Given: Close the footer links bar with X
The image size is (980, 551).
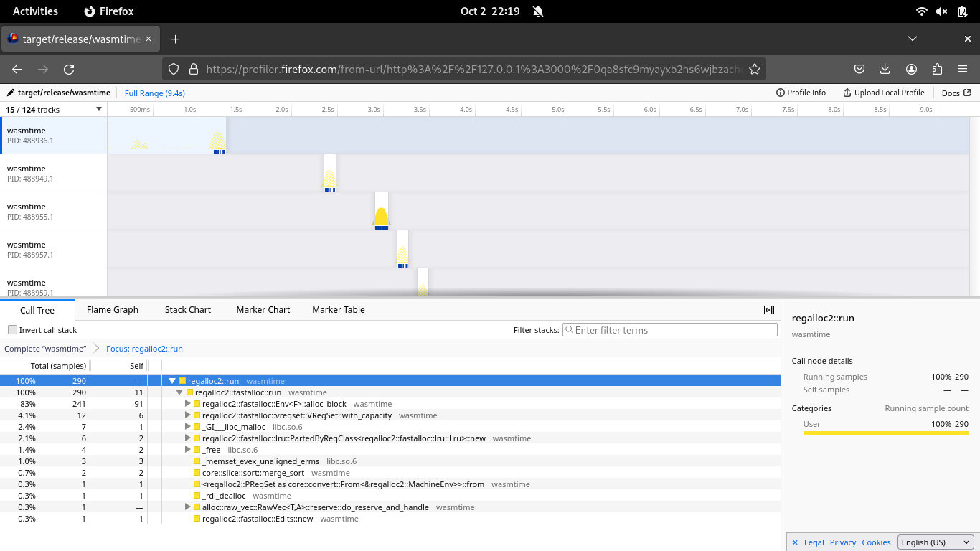Looking at the screenshot, I should click(x=794, y=542).
